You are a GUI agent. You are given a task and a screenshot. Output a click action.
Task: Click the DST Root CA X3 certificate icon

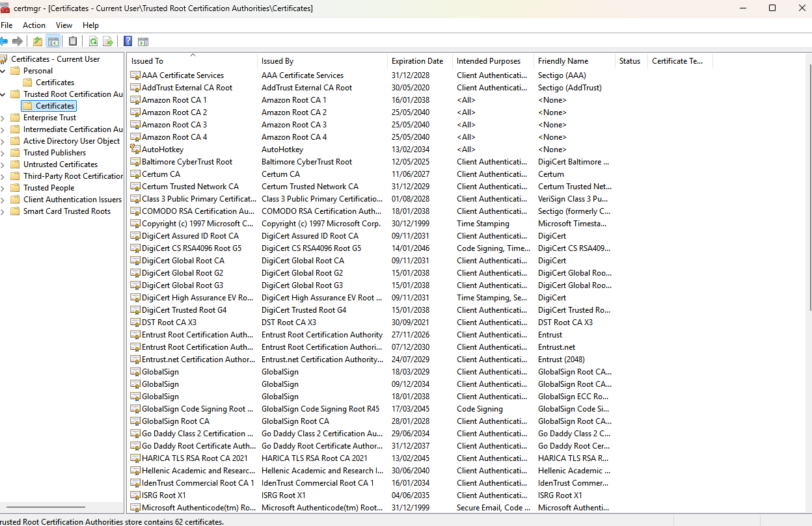click(135, 322)
